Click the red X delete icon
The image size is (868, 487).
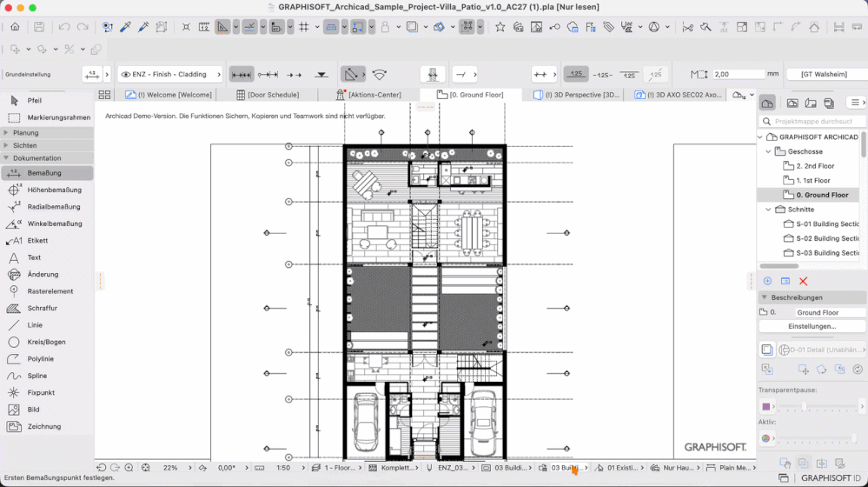click(803, 282)
